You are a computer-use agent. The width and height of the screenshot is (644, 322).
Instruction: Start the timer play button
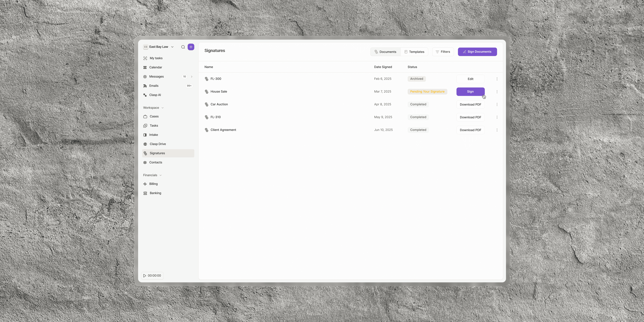click(x=145, y=276)
